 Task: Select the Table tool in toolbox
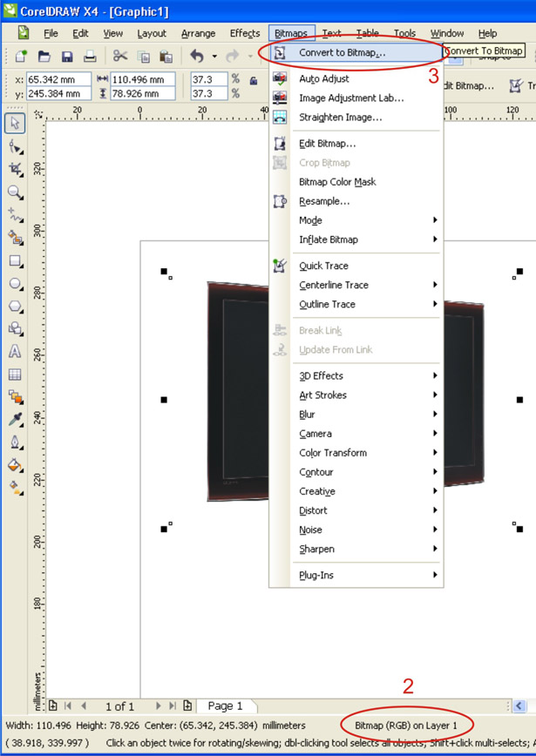point(15,375)
